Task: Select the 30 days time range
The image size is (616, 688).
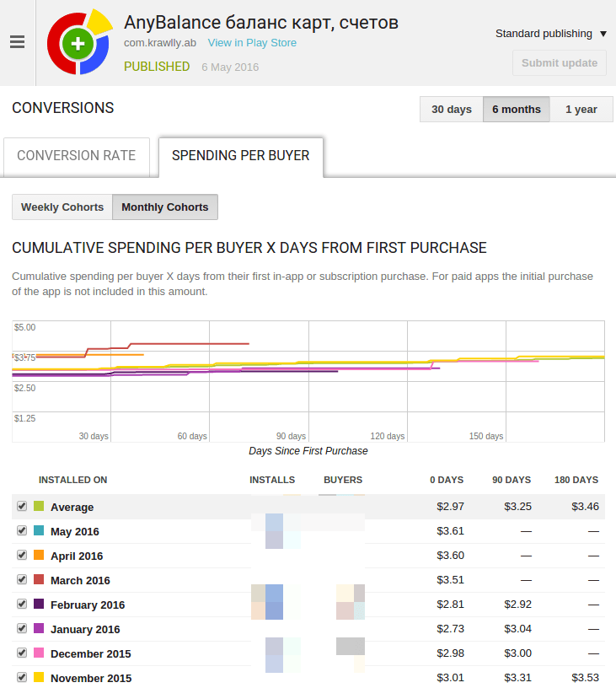Action: pyautogui.click(x=452, y=110)
